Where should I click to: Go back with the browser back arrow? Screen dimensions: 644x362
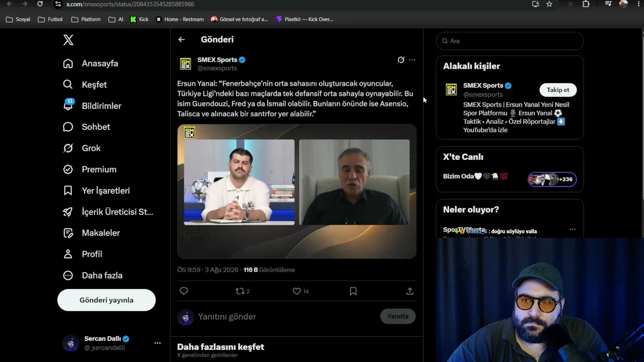(x=9, y=4)
